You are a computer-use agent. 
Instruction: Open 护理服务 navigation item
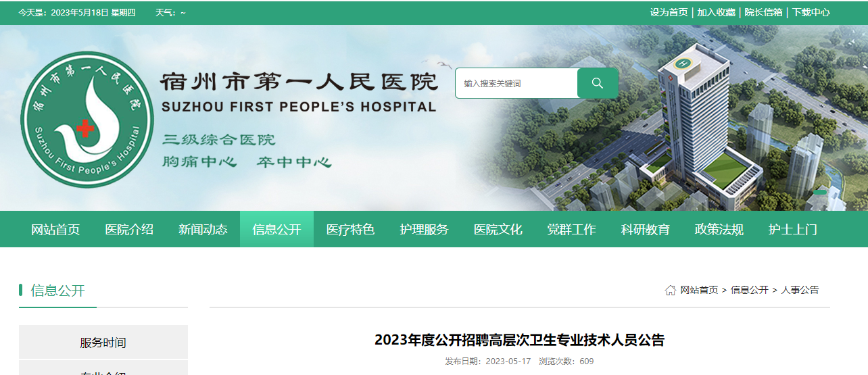pos(424,229)
